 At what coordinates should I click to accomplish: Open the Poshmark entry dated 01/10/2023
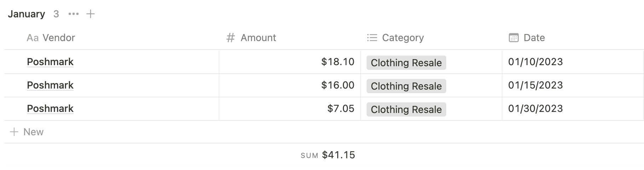point(50,62)
